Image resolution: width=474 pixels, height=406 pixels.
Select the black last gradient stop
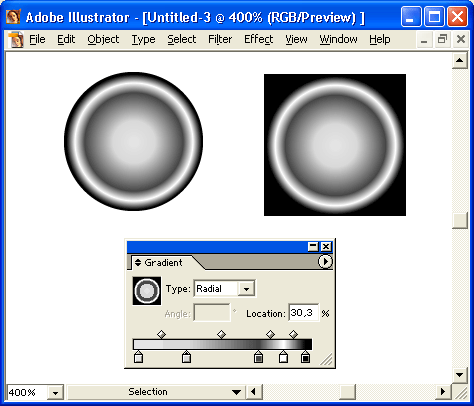coord(305,356)
